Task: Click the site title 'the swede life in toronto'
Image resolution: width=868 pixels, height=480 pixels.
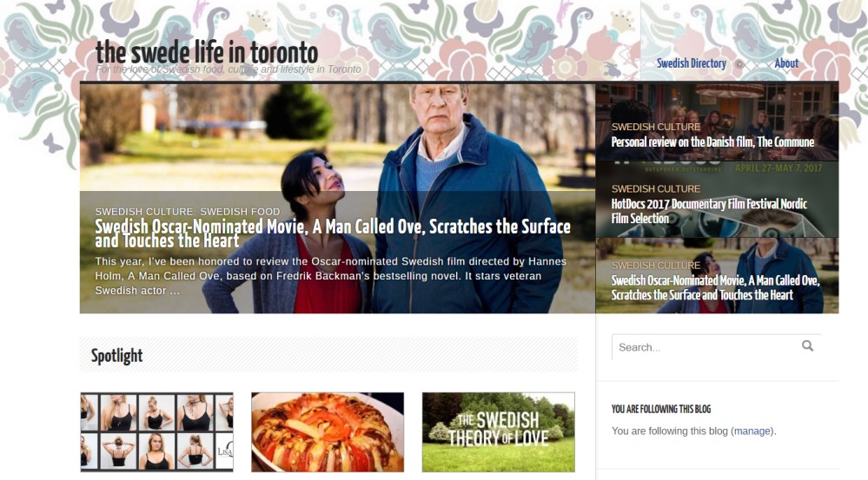Action: point(207,53)
